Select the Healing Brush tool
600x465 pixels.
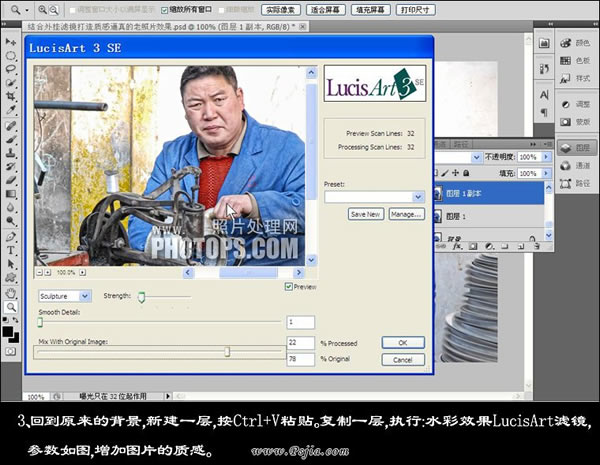click(x=11, y=126)
